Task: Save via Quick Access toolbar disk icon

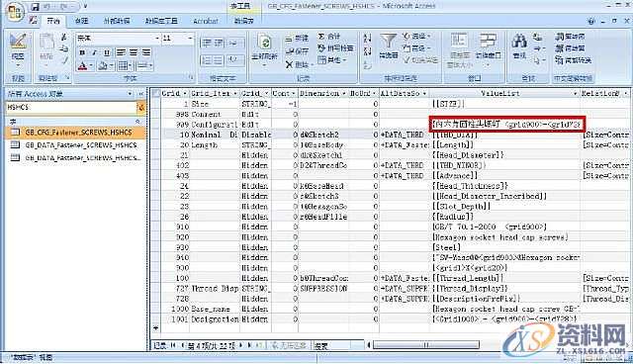Action: click(36, 7)
